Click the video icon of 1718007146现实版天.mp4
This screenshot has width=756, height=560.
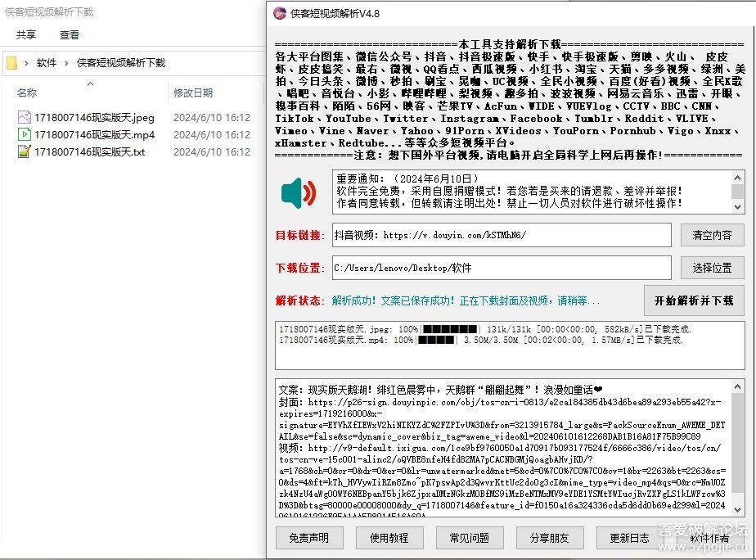[x=25, y=134]
